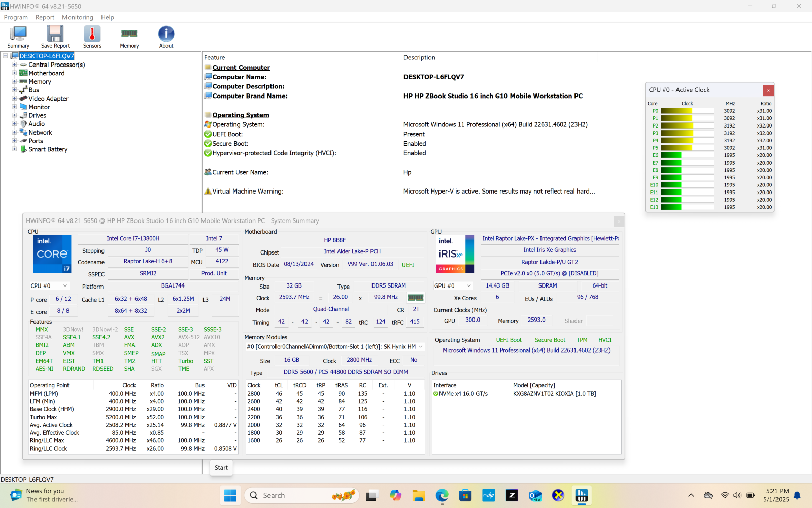Image resolution: width=812 pixels, height=508 pixels.
Task: Select the Video Adapter tree node
Action: [48, 99]
